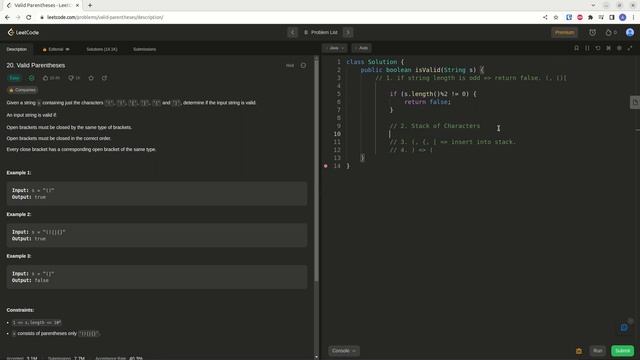Click the Run button
The height and width of the screenshot is (360, 640).
click(x=598, y=351)
